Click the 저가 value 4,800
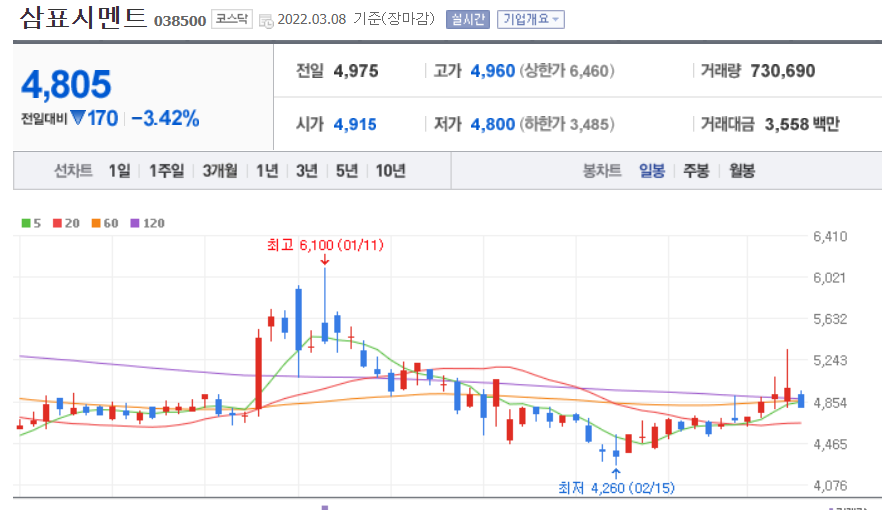 [x=493, y=124]
